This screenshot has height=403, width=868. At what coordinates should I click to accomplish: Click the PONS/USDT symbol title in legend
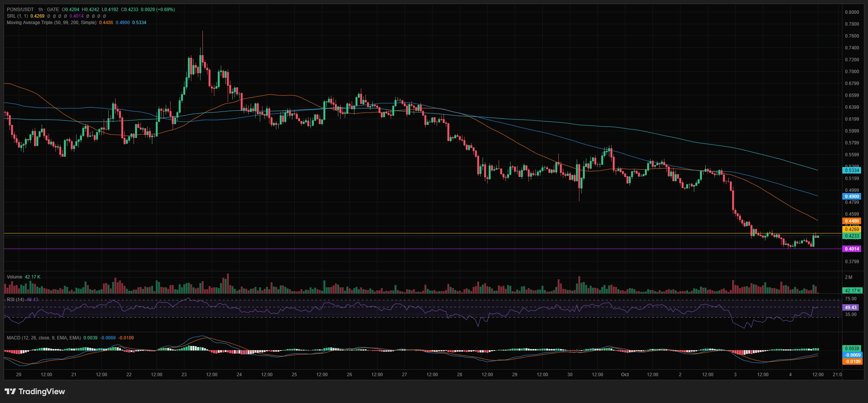click(x=21, y=10)
